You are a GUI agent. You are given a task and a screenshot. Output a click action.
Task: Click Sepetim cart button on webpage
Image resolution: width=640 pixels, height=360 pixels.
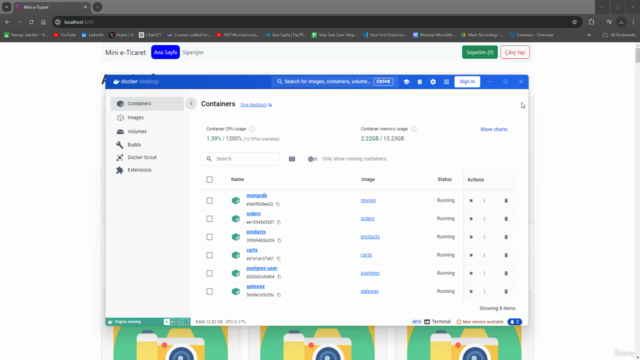tap(480, 52)
